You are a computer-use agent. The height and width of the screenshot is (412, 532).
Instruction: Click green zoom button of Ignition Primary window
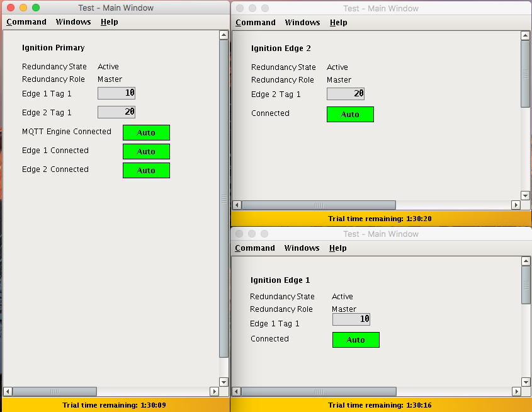[36, 8]
